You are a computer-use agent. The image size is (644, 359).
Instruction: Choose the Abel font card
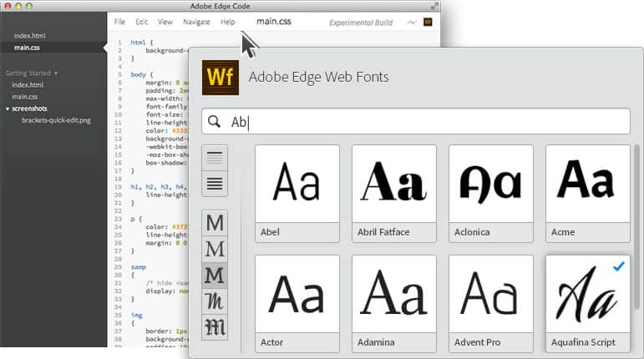tap(297, 193)
